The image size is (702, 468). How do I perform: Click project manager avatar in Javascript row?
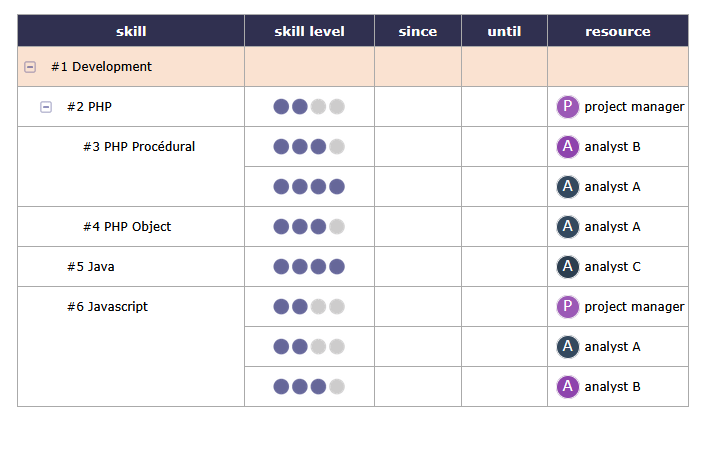(568, 307)
